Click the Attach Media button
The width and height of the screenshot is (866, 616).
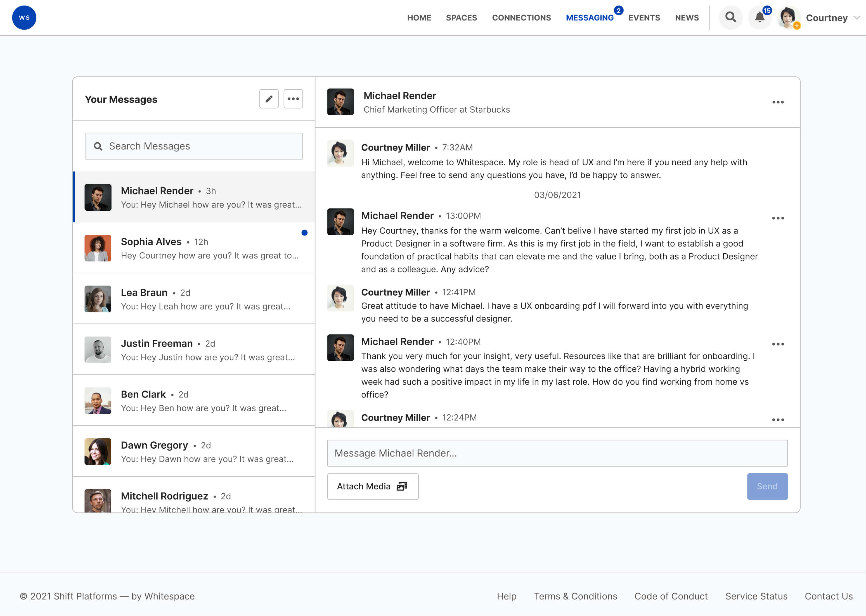373,486
